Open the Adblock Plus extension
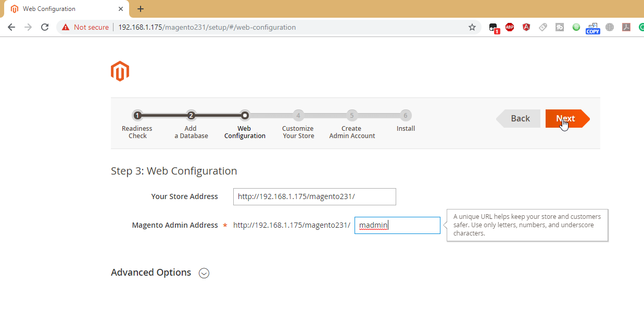This screenshot has width=644, height=333. point(510,27)
